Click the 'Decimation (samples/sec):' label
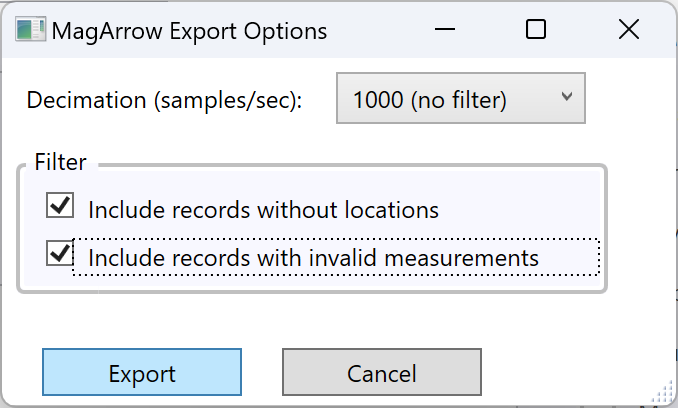 (164, 100)
